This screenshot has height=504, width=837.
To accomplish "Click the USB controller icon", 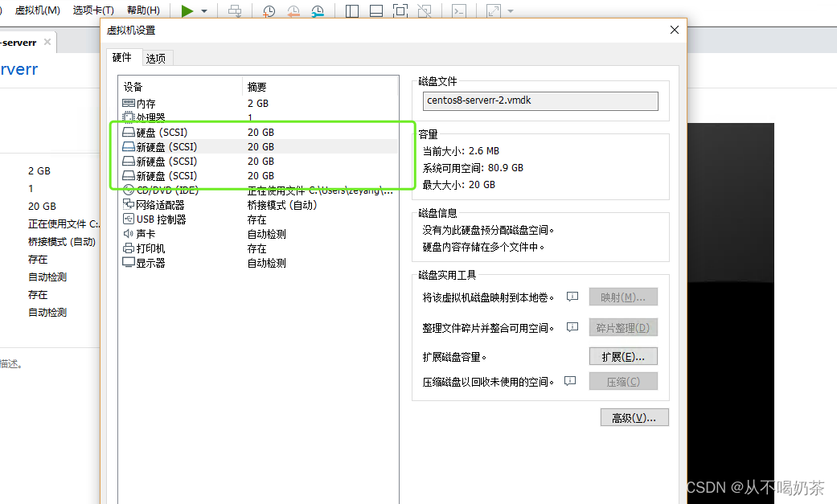I will 129,219.
